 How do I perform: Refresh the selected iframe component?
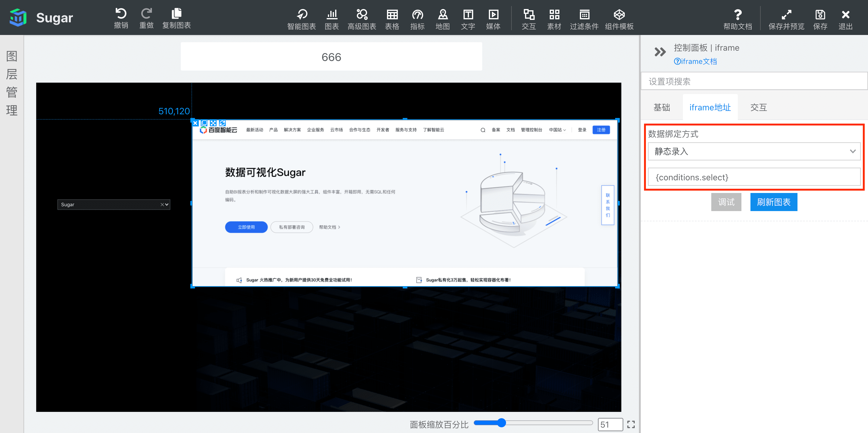point(222,123)
